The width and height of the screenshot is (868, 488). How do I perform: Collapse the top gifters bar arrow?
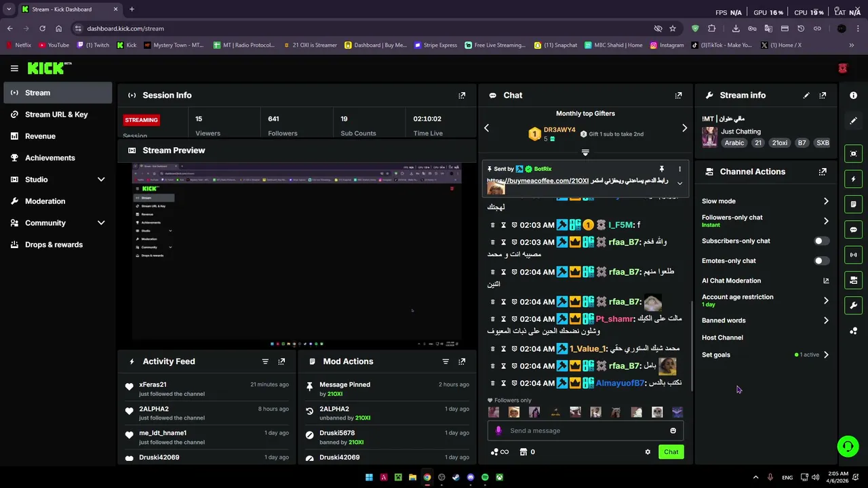(x=585, y=152)
